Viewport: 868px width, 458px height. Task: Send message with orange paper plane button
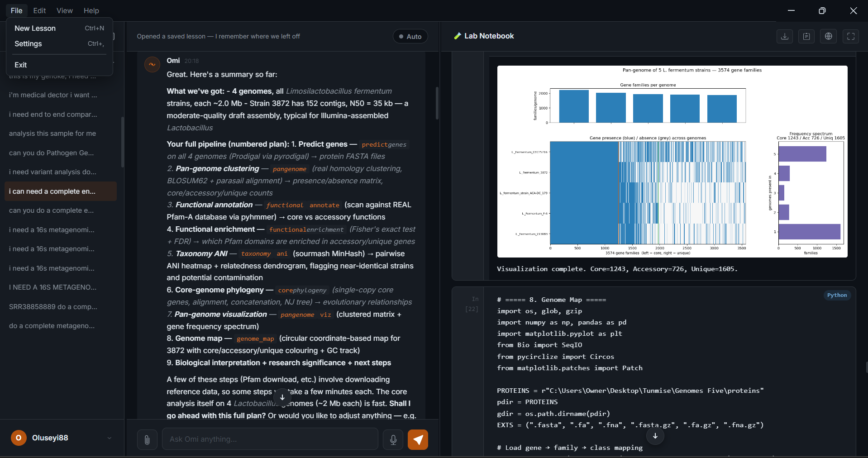coord(418,439)
